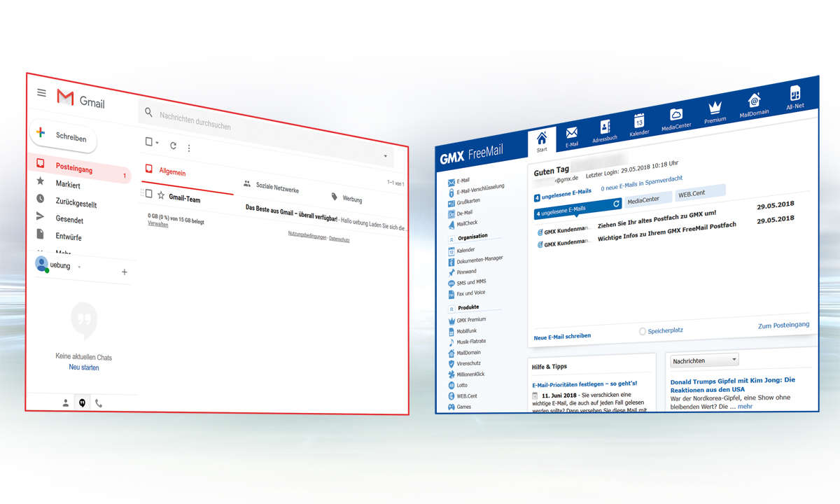840x504 pixels.
Task: Click the Verwalten storage link
Action: pos(158,224)
